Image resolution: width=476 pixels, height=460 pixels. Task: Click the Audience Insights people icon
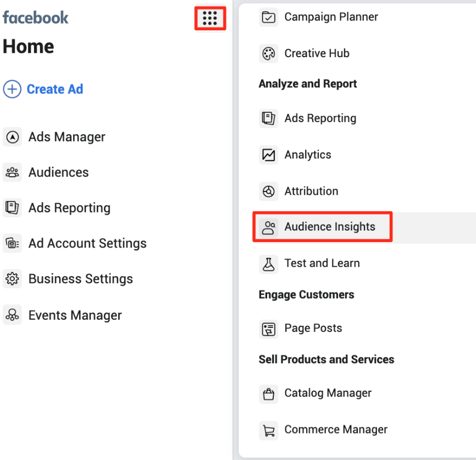268,228
